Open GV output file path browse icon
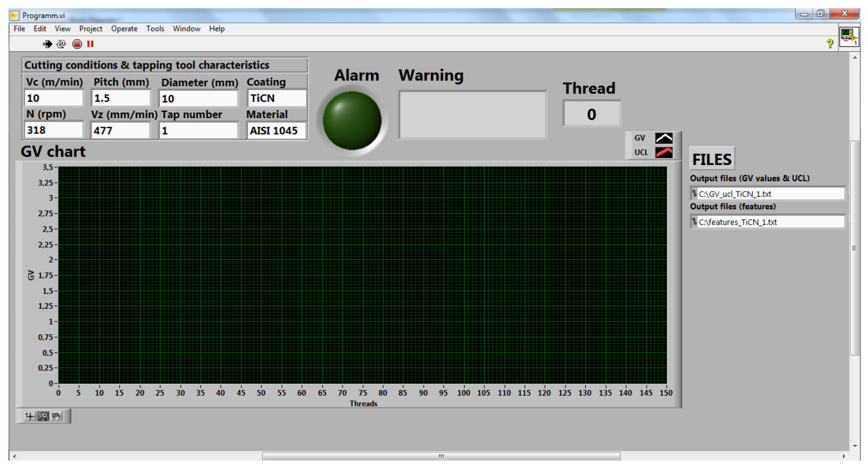This screenshot has width=868, height=471. (x=694, y=194)
